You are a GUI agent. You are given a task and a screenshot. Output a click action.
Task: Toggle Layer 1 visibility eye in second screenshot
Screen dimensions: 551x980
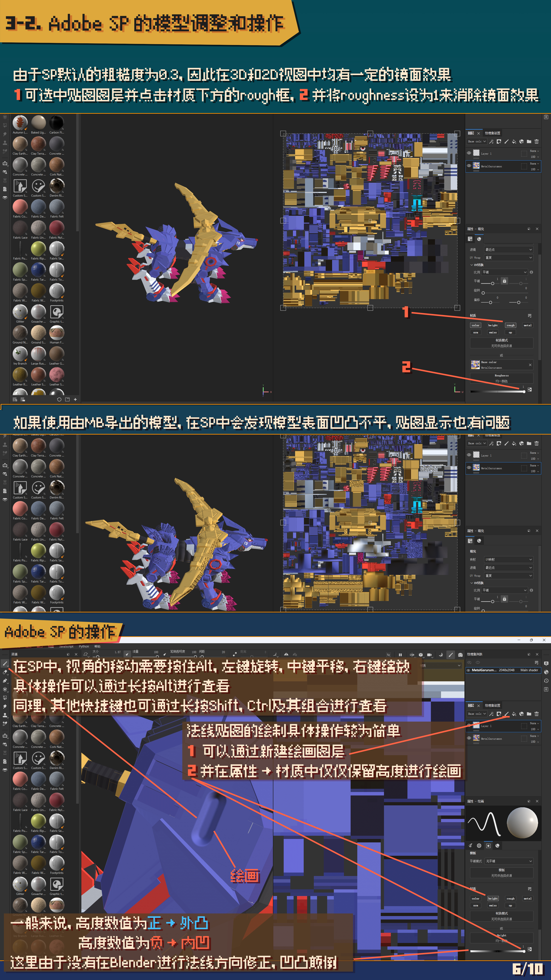click(x=469, y=455)
